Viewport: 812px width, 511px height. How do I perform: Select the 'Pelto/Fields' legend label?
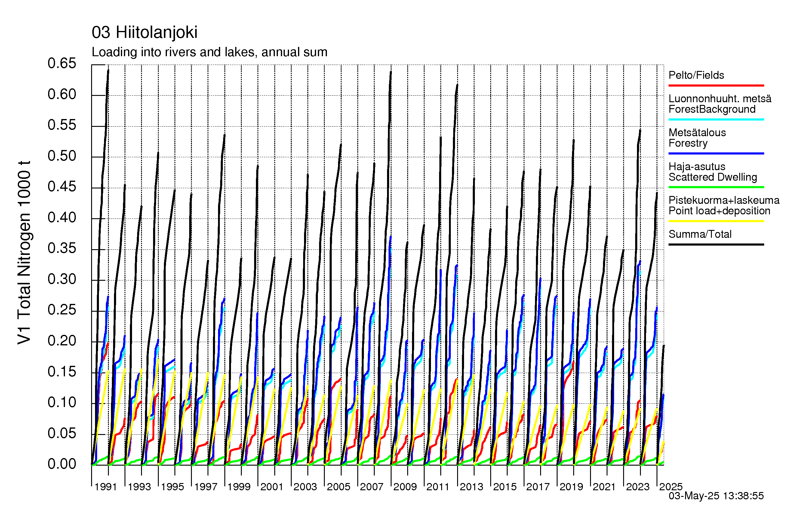point(696,75)
